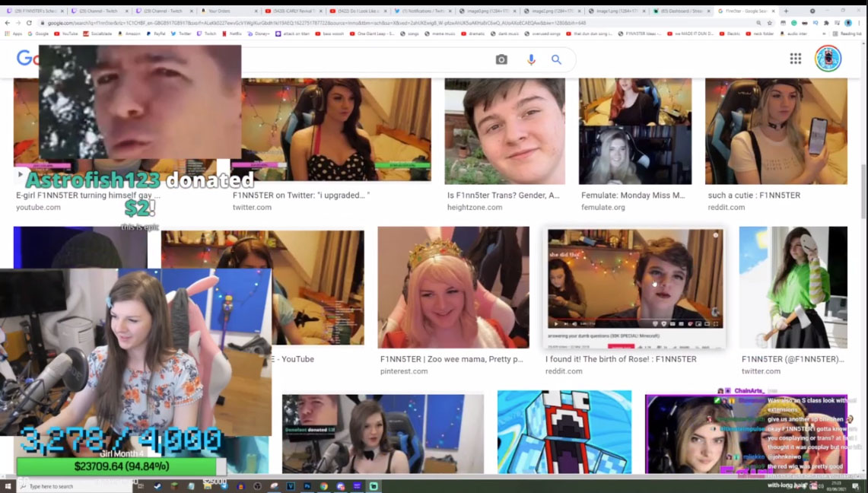Image resolution: width=868 pixels, height=493 pixels.
Task: Open the Socialblade bookmark
Action: 97,33
